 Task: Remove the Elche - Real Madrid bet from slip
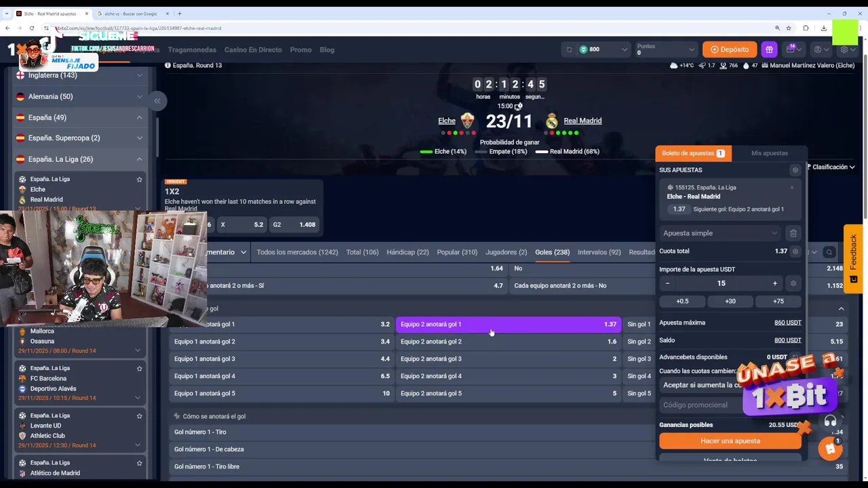[x=791, y=188]
